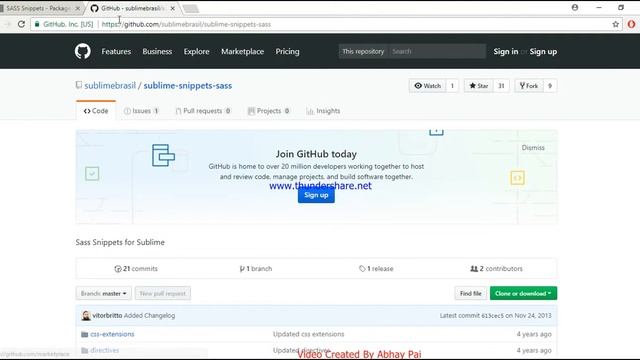
Task: Open a new browser tab
Action: click(x=190, y=8)
